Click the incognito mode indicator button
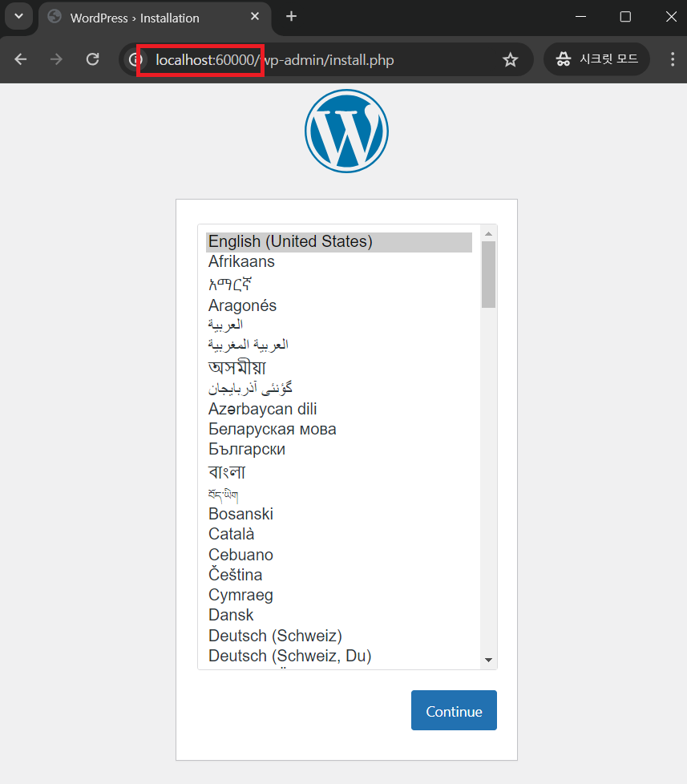 pos(597,59)
